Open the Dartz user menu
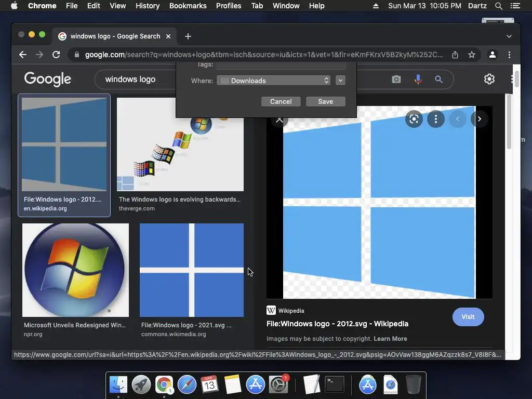This screenshot has height=399, width=532. click(477, 6)
